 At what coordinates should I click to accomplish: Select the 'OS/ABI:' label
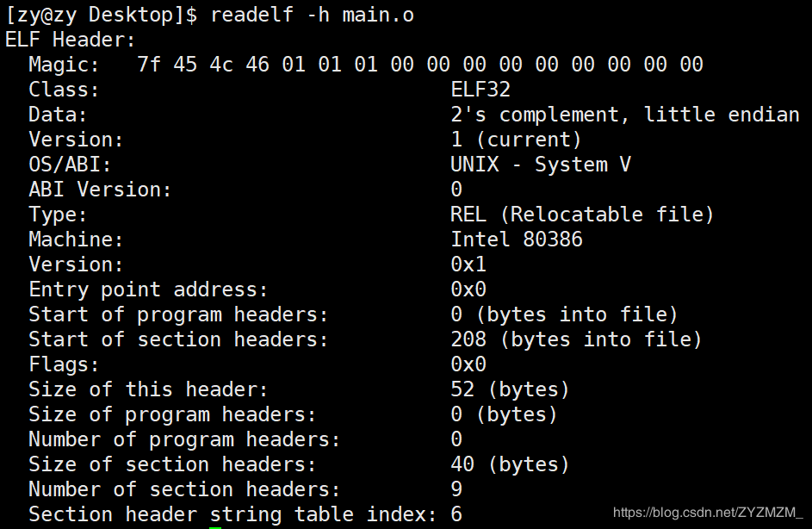pyautogui.click(x=70, y=165)
